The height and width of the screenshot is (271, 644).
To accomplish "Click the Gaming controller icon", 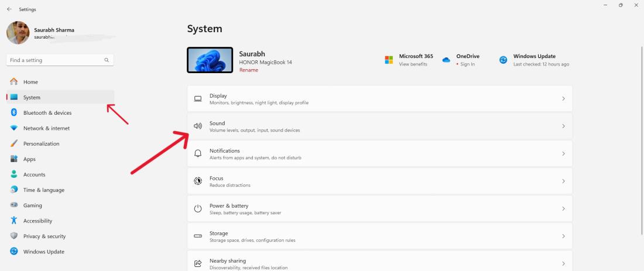I will 14,205.
